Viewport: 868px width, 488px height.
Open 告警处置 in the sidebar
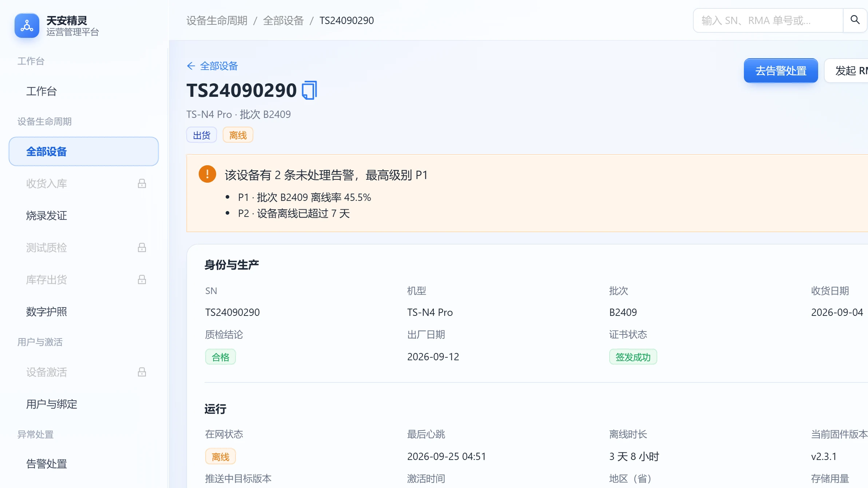coord(84,464)
